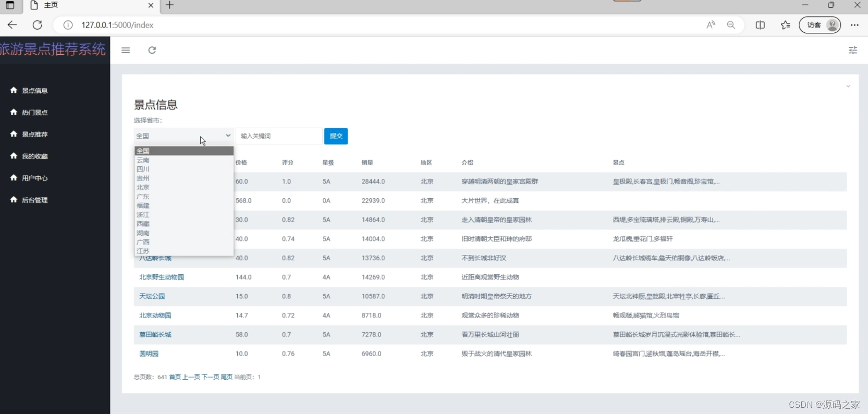Open the browser favorites star icon
The image size is (868, 414).
pos(786,25)
